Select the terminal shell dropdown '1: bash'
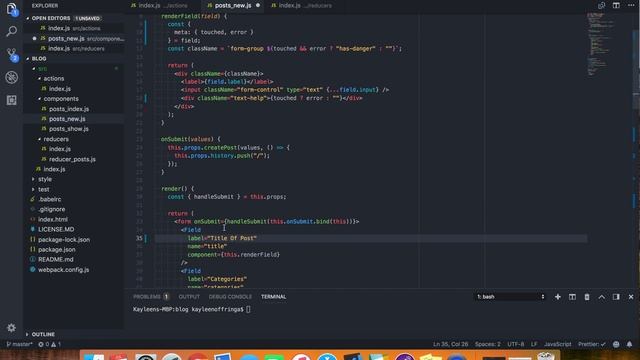This screenshot has width=640, height=360. click(x=511, y=297)
